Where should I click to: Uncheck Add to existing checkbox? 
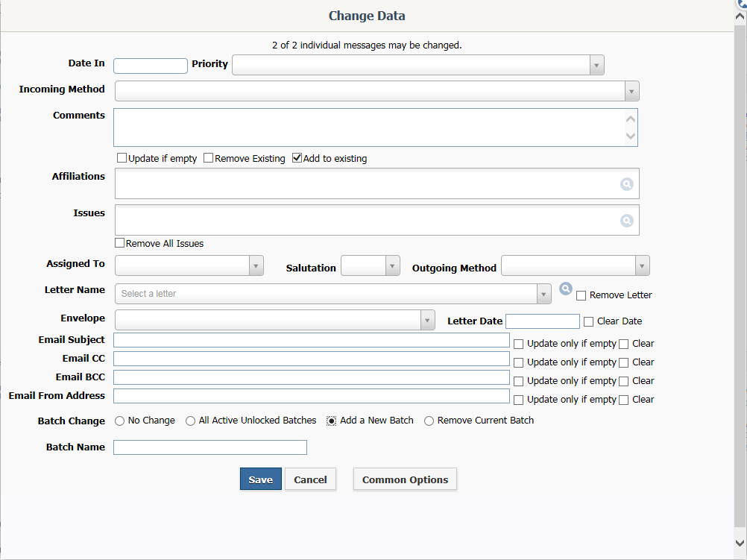297,158
